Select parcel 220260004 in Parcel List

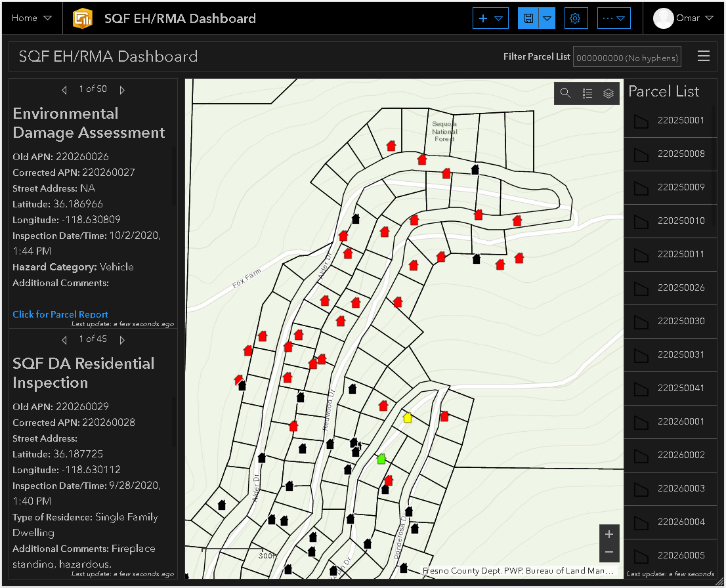click(670, 522)
